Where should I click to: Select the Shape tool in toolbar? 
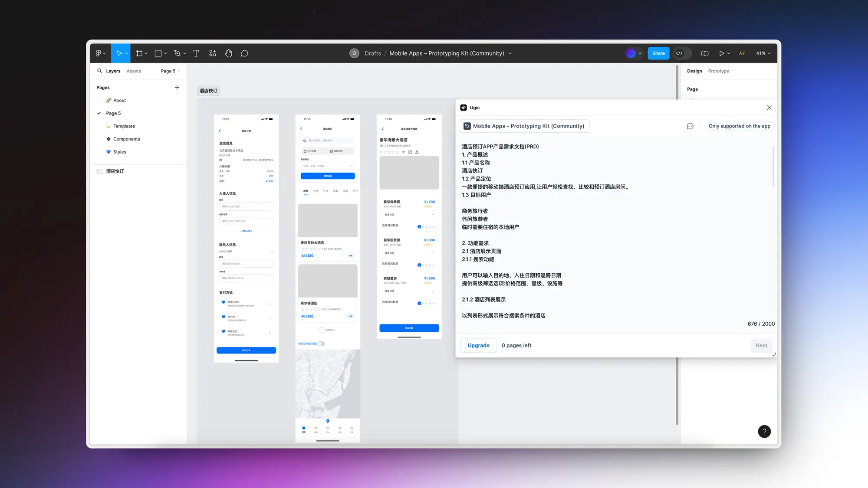[158, 53]
